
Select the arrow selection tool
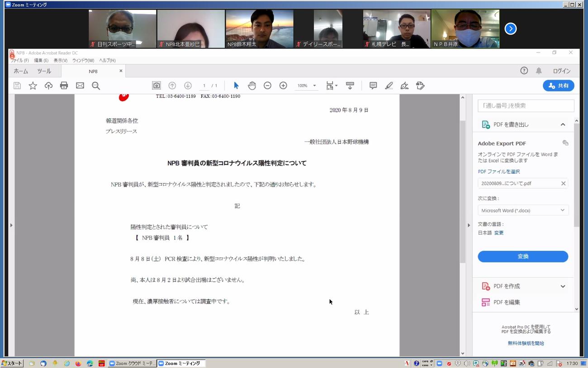[236, 86]
